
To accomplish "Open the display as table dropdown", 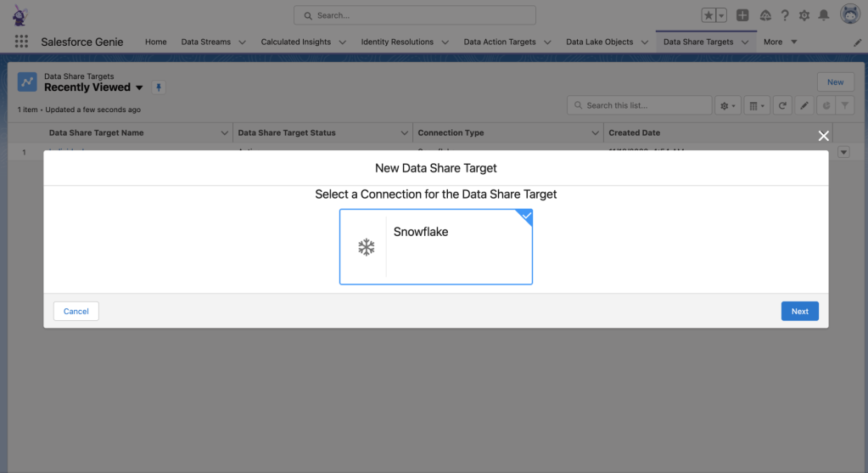I will click(x=757, y=105).
